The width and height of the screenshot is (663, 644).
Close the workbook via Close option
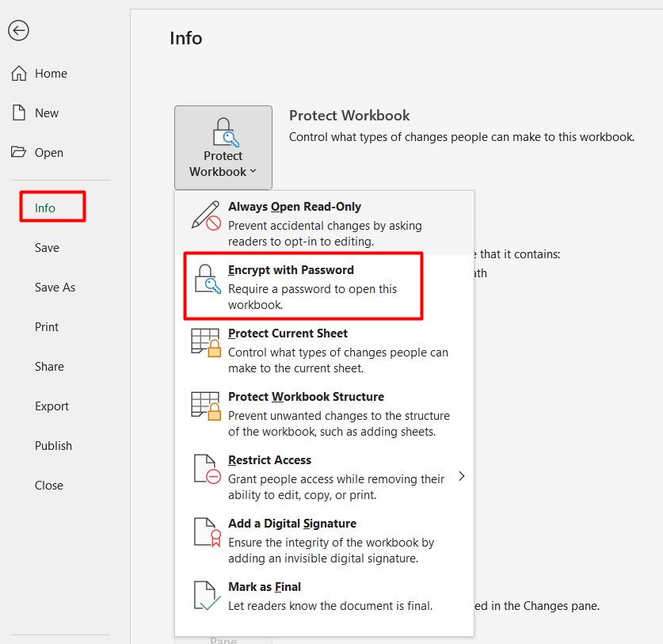[x=49, y=486]
